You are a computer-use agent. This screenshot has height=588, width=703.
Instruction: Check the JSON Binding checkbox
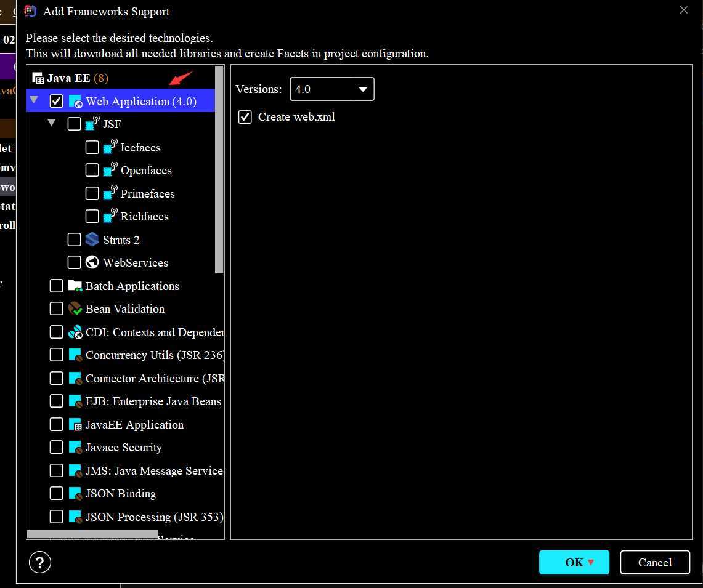[56, 493]
